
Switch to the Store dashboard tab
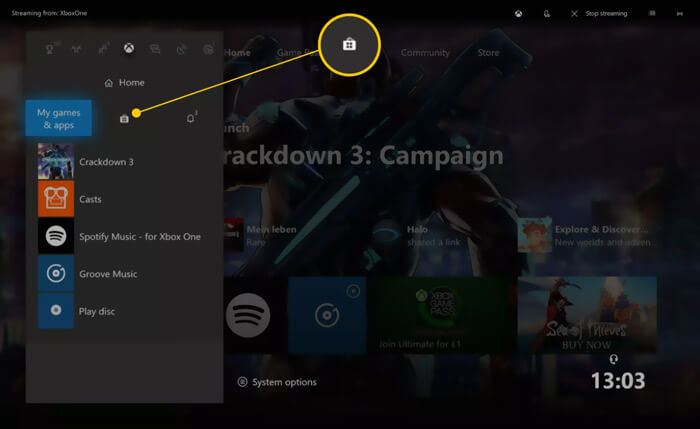488,53
